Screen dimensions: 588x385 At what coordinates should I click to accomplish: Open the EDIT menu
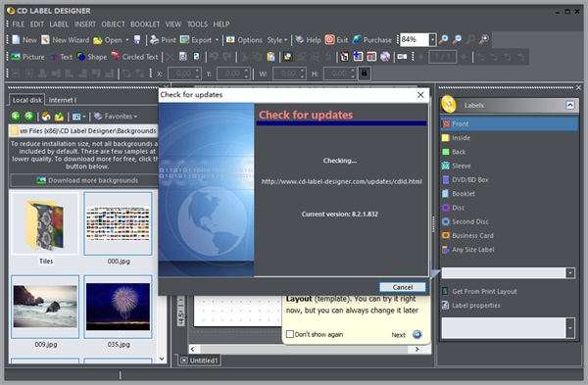pos(37,24)
